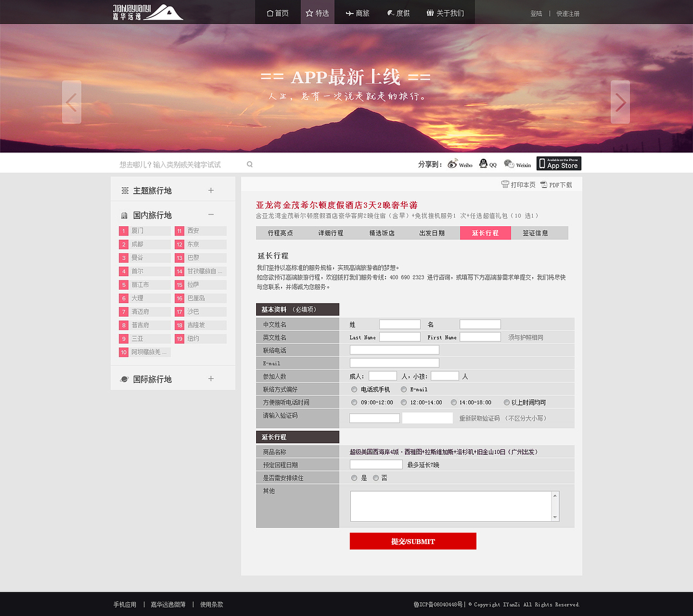Click textarea scrollbar down arrow
Image resolution: width=693 pixels, height=616 pixels.
click(x=555, y=517)
